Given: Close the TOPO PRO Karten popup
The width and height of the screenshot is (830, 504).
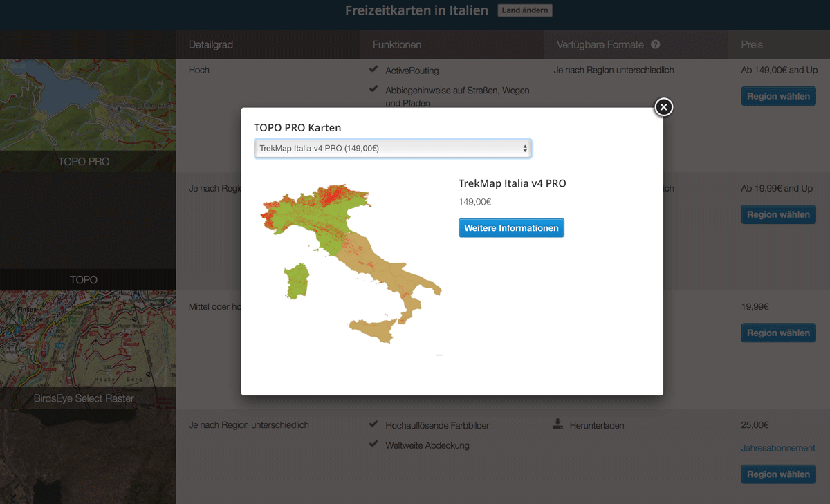Looking at the screenshot, I should coord(663,107).
